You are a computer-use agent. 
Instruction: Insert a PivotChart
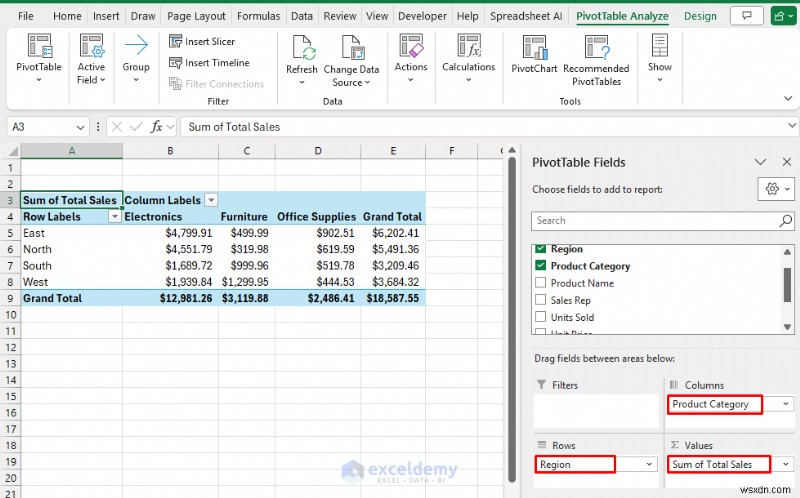click(x=534, y=54)
